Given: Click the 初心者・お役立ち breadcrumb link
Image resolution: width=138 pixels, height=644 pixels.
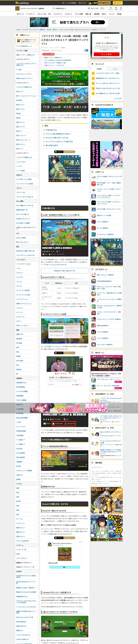Looking at the screenshot, I should point(52,30).
